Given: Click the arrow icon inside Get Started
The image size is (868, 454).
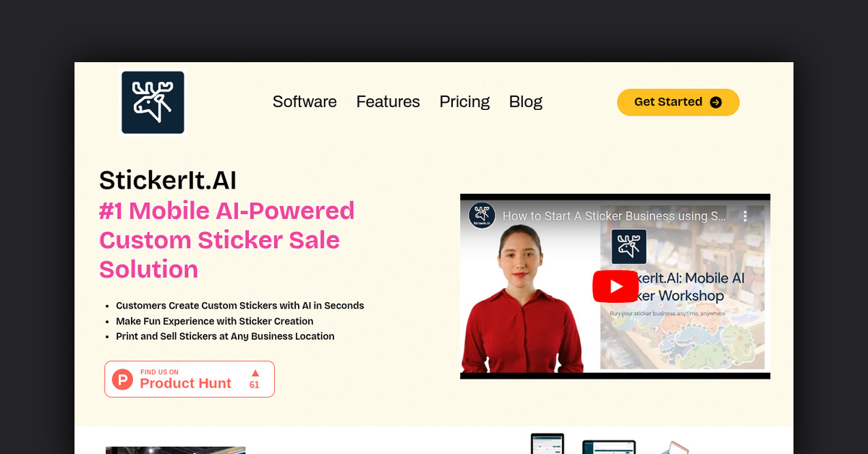Looking at the screenshot, I should [716, 102].
